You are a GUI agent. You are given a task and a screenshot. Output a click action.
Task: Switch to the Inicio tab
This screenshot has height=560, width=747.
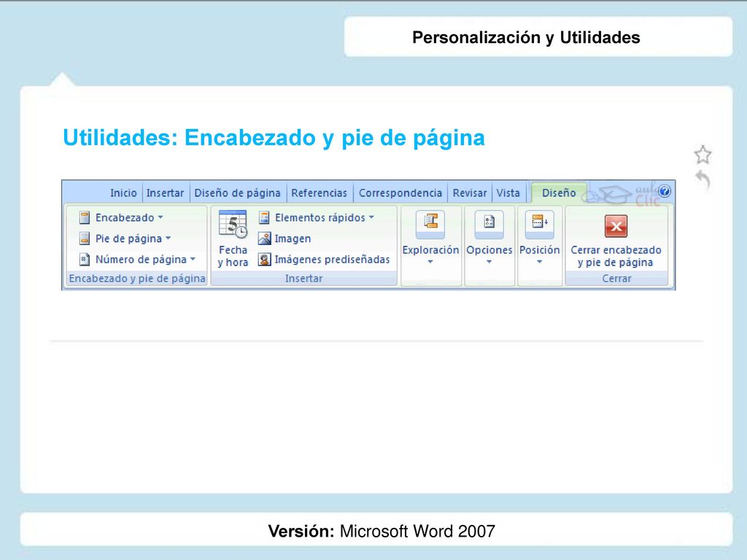(123, 192)
